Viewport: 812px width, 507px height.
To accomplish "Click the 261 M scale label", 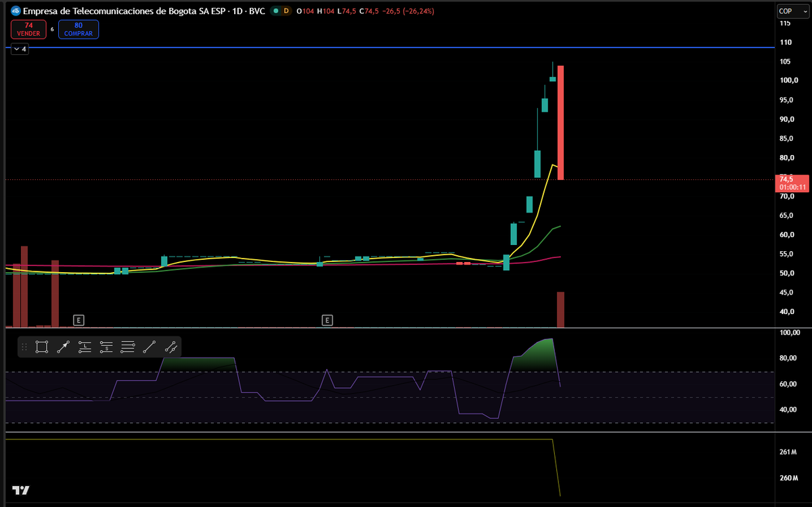I will (x=788, y=452).
